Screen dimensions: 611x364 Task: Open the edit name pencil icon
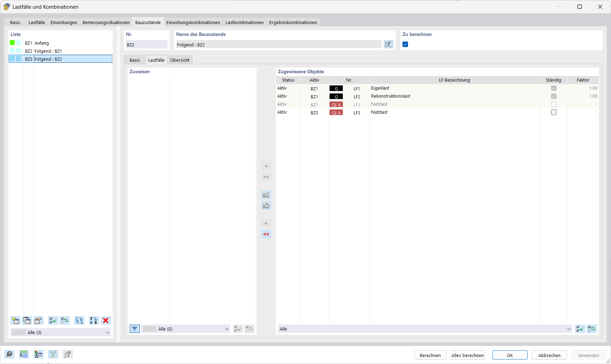389,44
